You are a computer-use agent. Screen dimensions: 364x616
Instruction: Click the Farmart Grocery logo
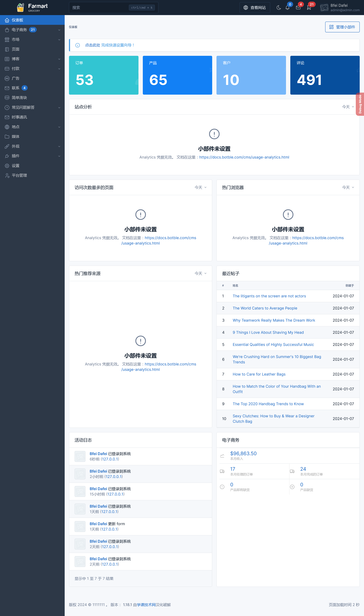[x=32, y=7]
